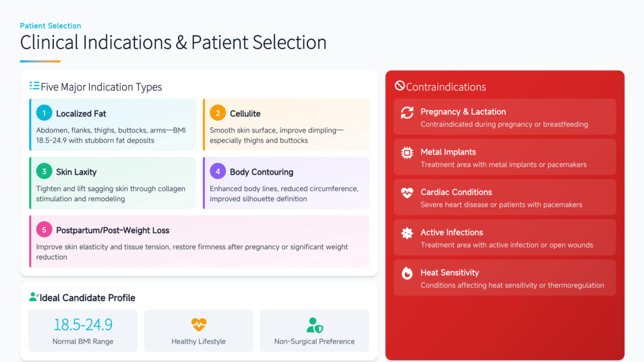The height and width of the screenshot is (362, 644).
Task: Click the checklist icon beside Five Major Indication Types
Action: point(34,86)
